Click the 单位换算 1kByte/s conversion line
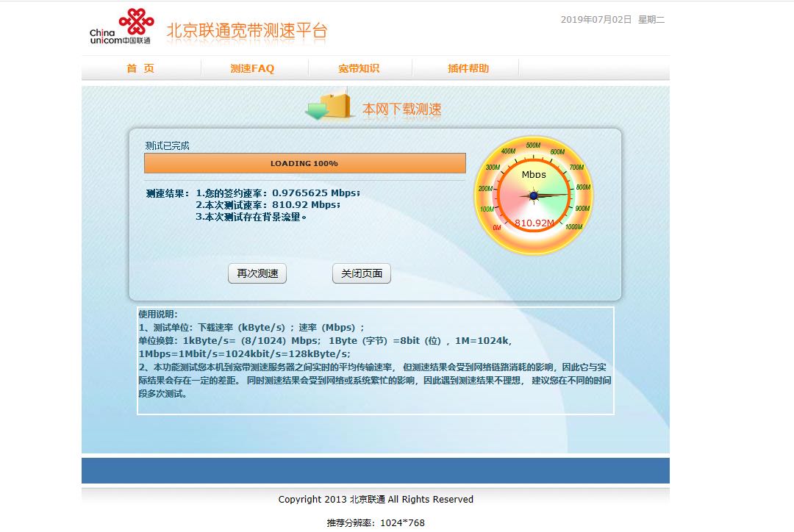The height and width of the screenshot is (532, 794). point(325,341)
